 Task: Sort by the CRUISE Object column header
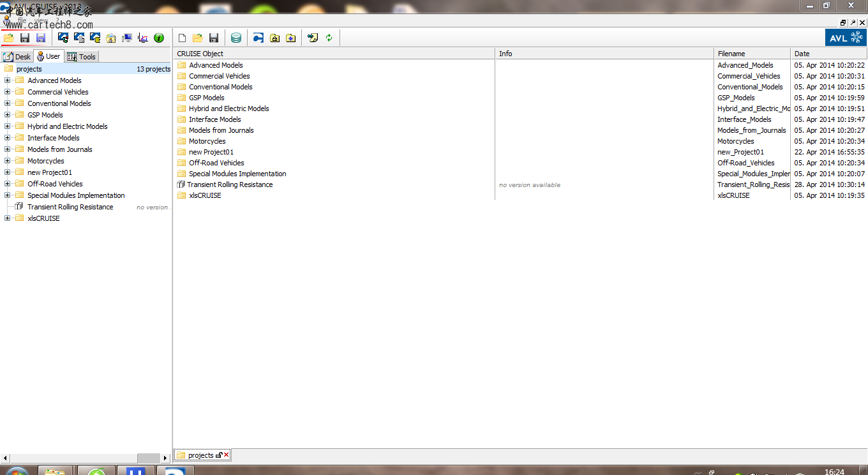334,54
